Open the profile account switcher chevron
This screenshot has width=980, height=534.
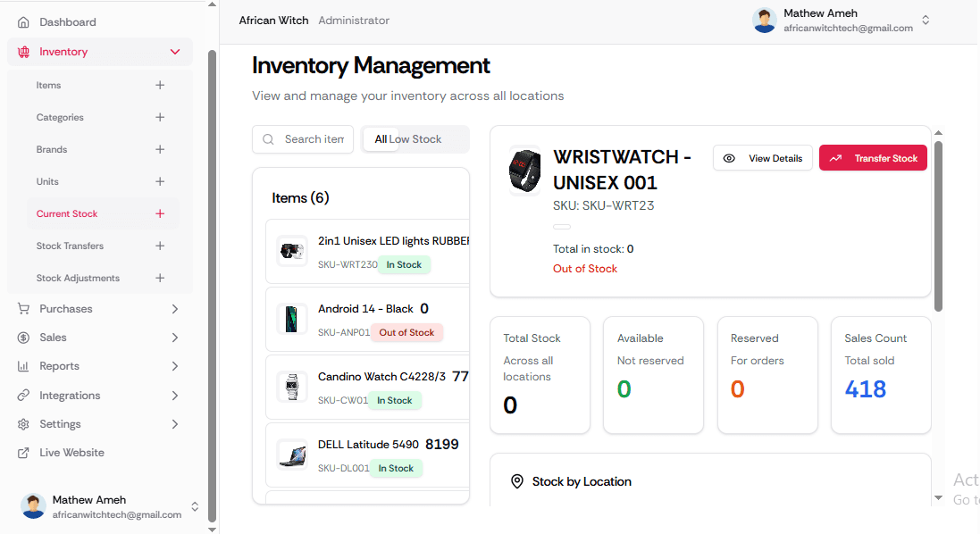pyautogui.click(x=926, y=19)
